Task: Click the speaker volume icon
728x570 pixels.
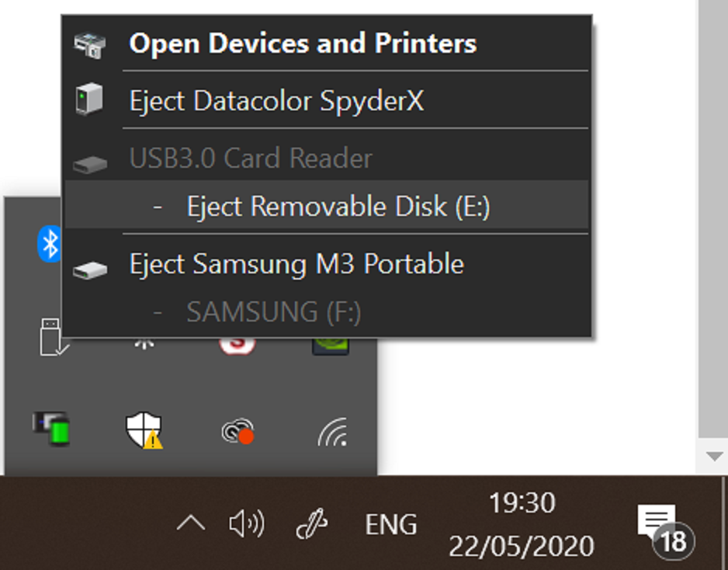Action: coord(246,524)
